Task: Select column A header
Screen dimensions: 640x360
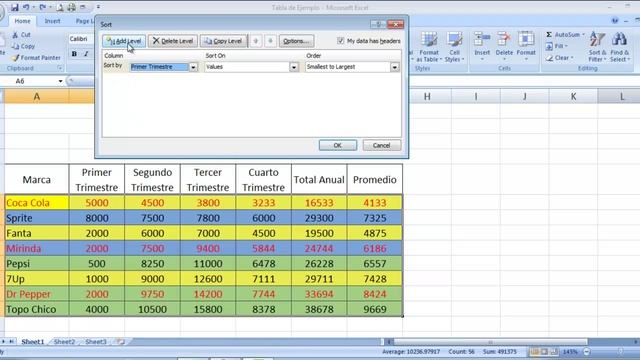Action: click(37, 97)
